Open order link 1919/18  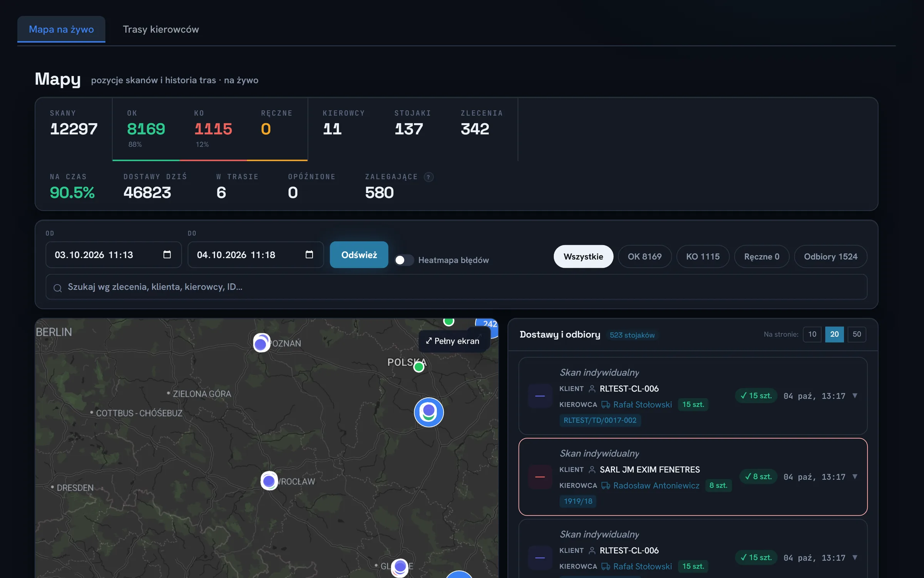coord(578,501)
